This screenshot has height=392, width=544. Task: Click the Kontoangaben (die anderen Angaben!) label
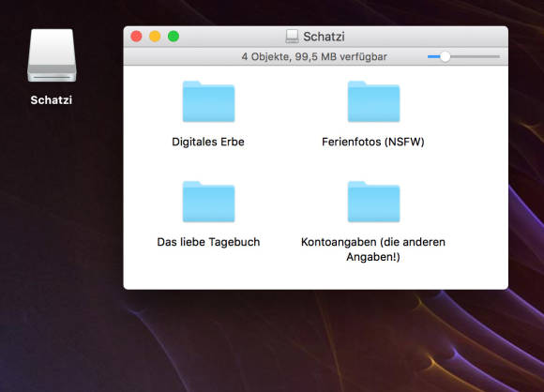[x=373, y=249]
